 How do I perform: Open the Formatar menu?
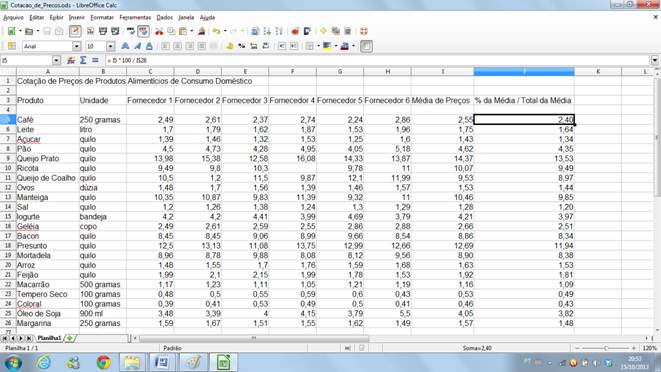point(102,17)
